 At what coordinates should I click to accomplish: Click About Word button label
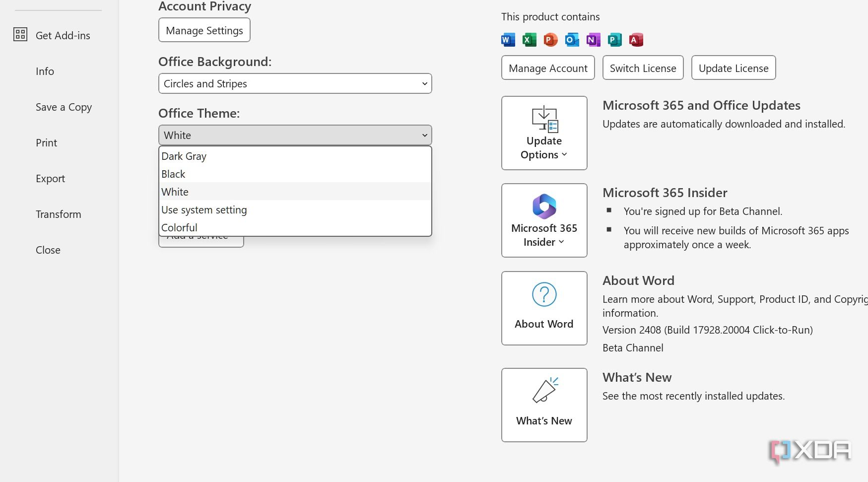[x=544, y=324]
